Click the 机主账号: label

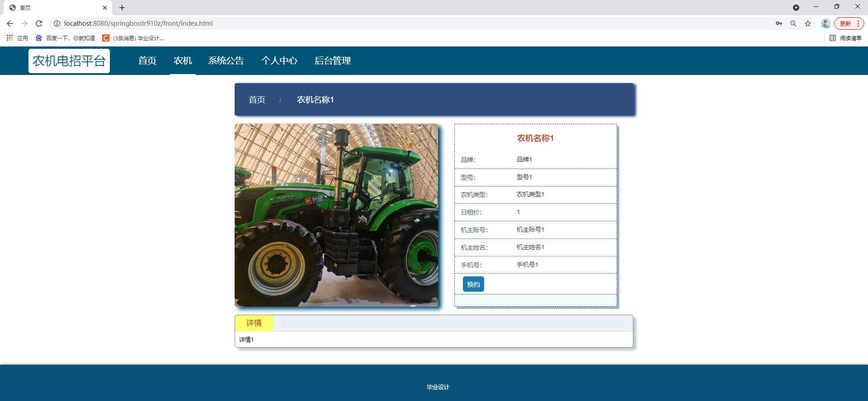474,230
